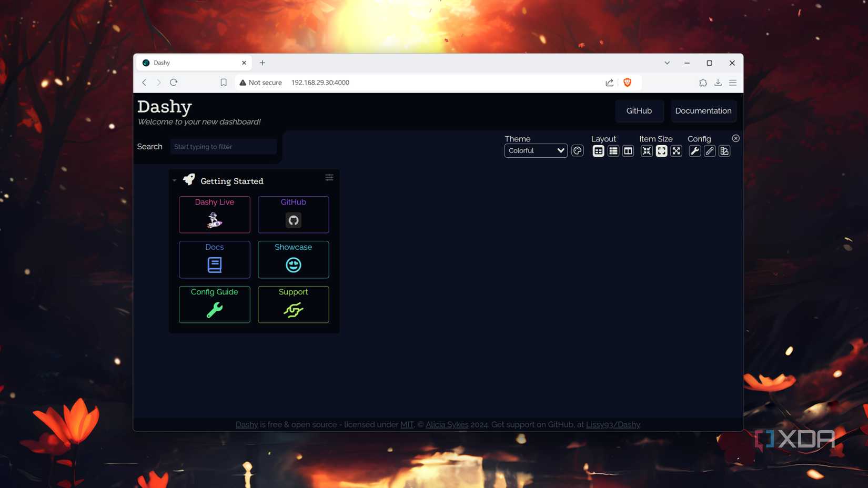Reload the page with refresh icon
Image resolution: width=868 pixels, height=488 pixels.
[x=174, y=83]
